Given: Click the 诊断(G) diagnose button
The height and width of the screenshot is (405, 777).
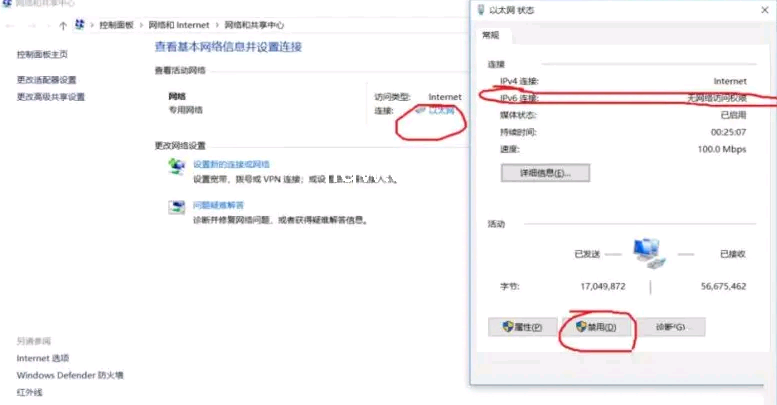Looking at the screenshot, I should pos(672,327).
